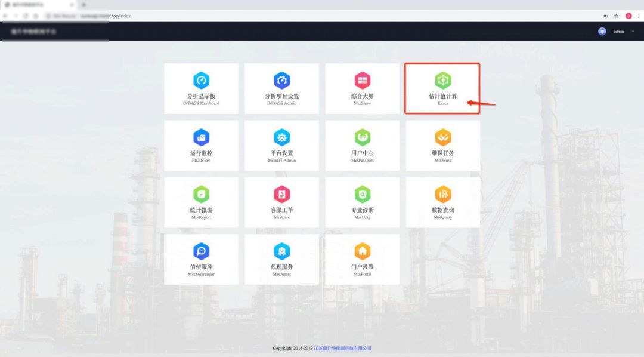This screenshot has width=644, height=357.
Task: Open MixPortal portal settings icon
Action: pos(362,251)
